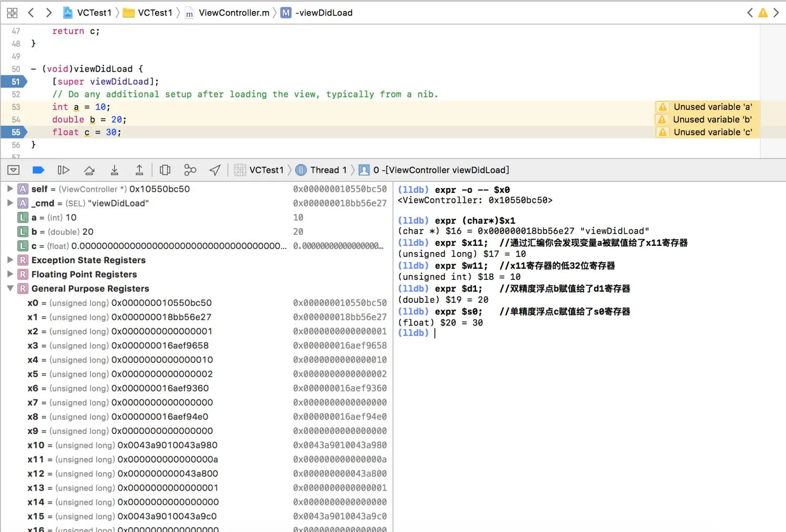Viewport: 786px width, 532px height.
Task: Click code line 'double b = 20;'
Action: pyautogui.click(x=89, y=120)
